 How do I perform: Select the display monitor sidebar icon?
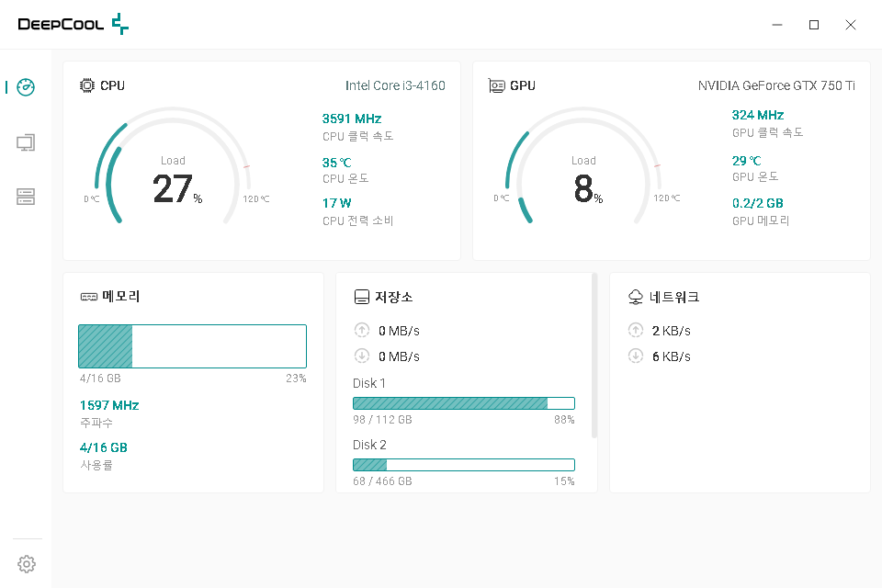tap(26, 142)
